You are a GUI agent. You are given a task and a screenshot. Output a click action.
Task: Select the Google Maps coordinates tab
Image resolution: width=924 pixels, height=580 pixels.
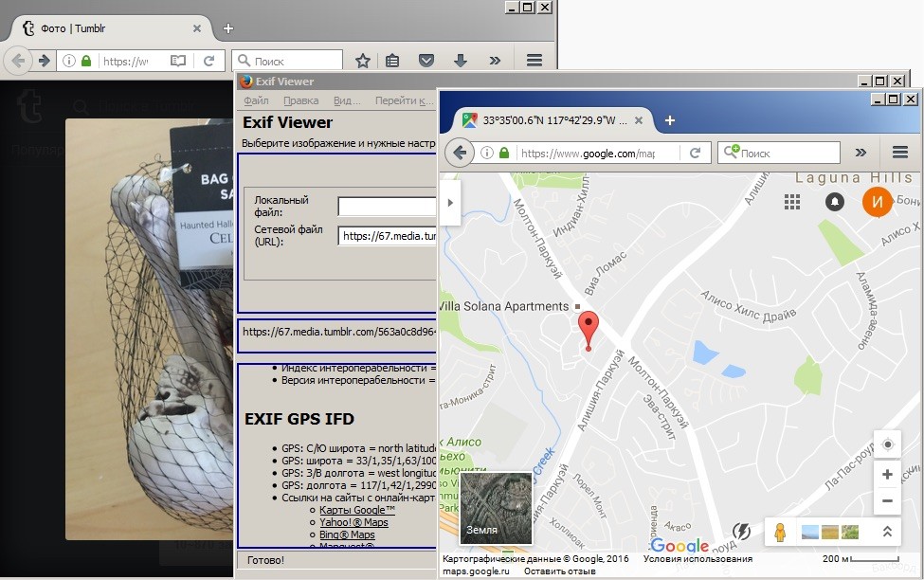[x=553, y=120]
